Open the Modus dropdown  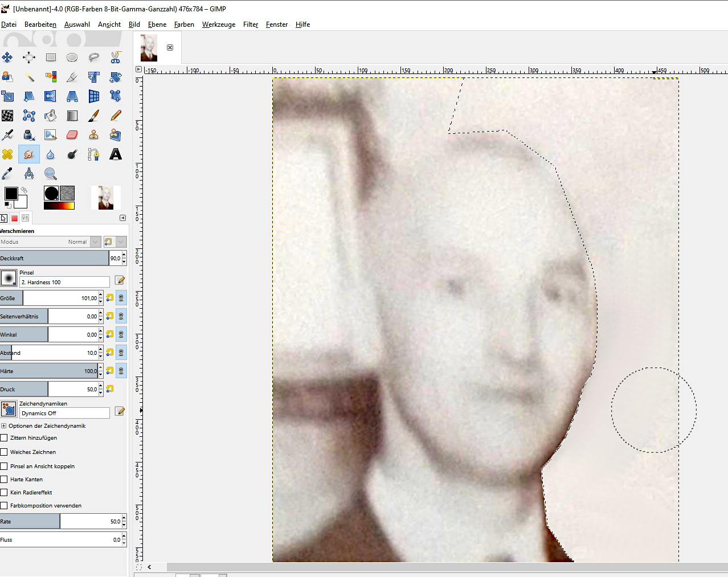coord(95,242)
